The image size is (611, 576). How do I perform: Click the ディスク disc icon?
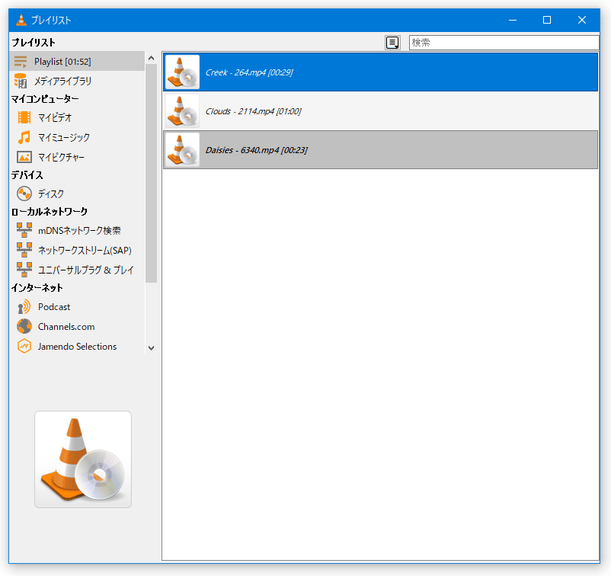tap(25, 193)
